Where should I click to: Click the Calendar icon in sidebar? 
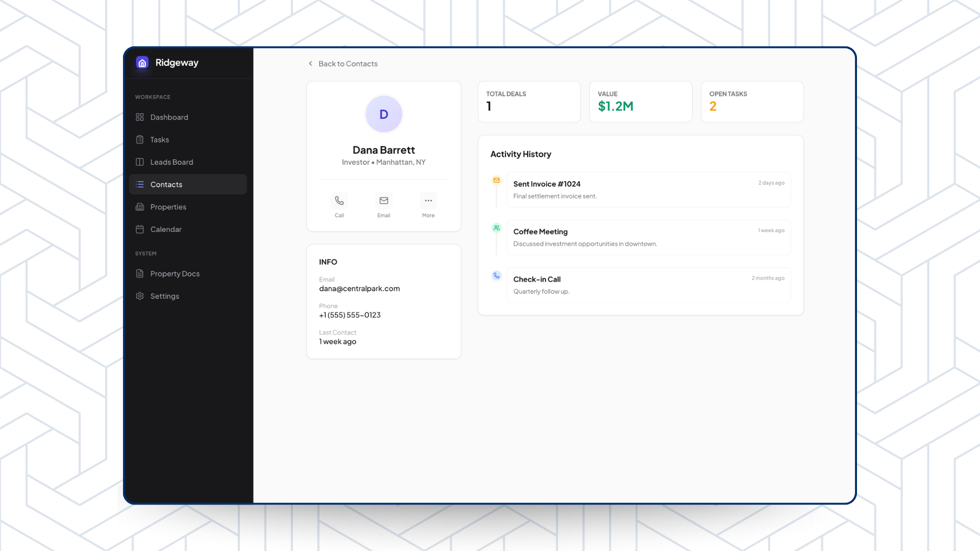click(140, 230)
